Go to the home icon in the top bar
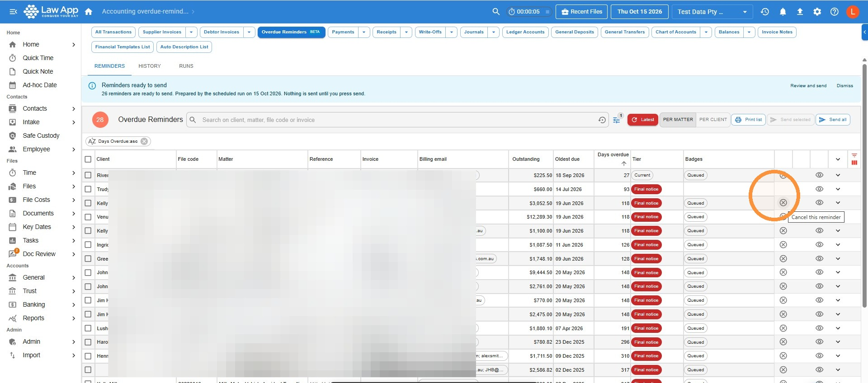 click(x=89, y=12)
